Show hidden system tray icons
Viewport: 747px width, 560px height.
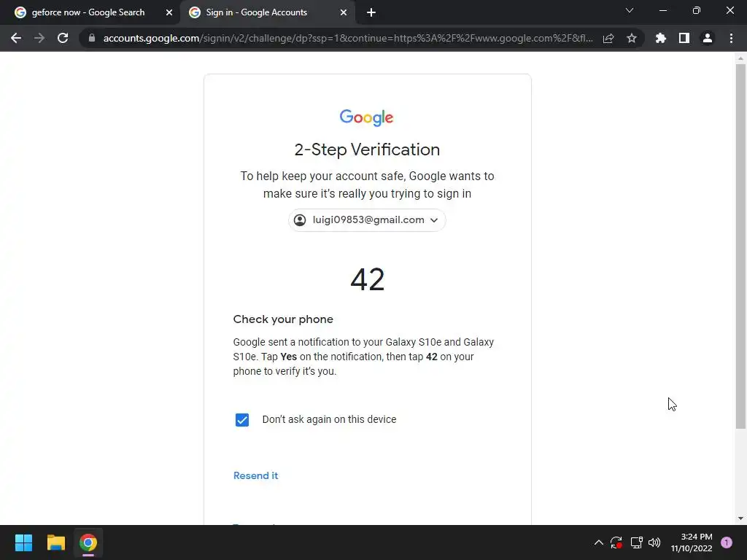tap(599, 542)
